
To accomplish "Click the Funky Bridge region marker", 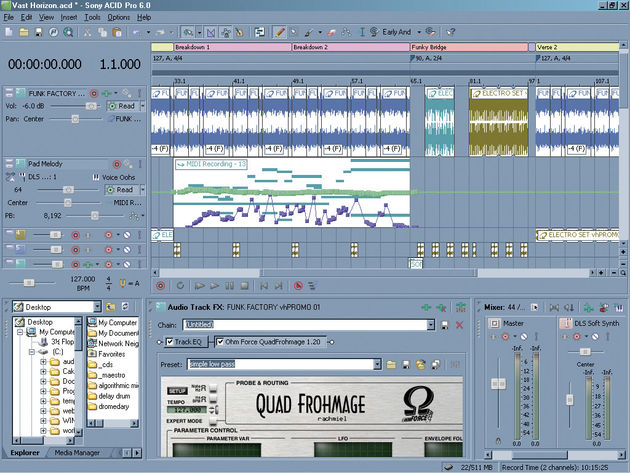I will 469,47.
